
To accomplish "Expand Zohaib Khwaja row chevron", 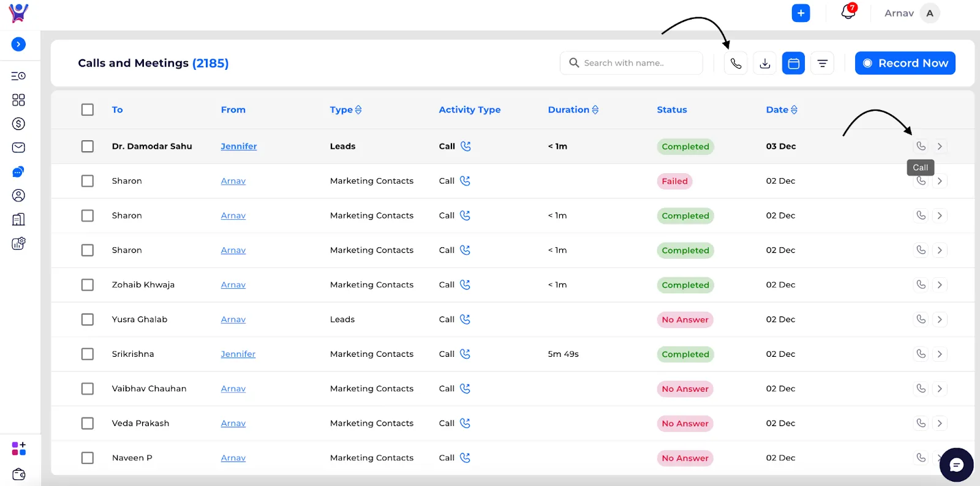I will 940,285.
